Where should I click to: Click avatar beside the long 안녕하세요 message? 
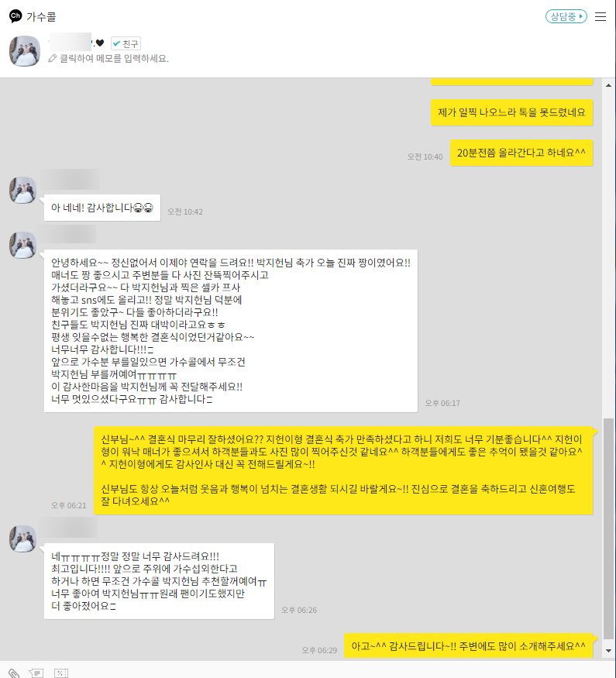click(x=23, y=245)
